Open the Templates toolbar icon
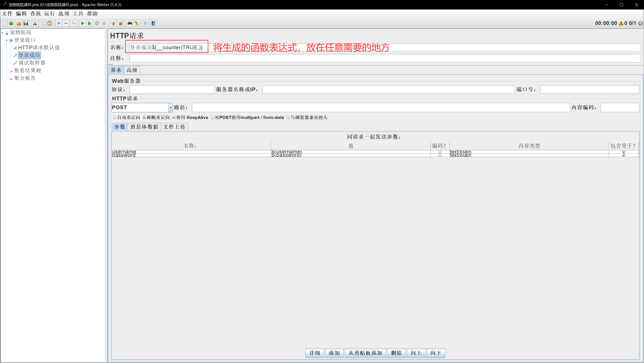 (x=11, y=23)
